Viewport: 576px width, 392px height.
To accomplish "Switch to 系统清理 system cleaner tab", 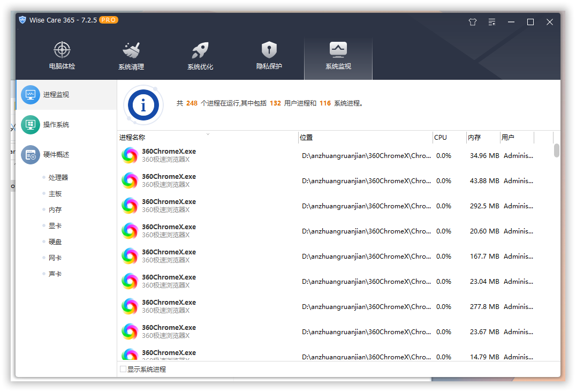I will pos(131,56).
